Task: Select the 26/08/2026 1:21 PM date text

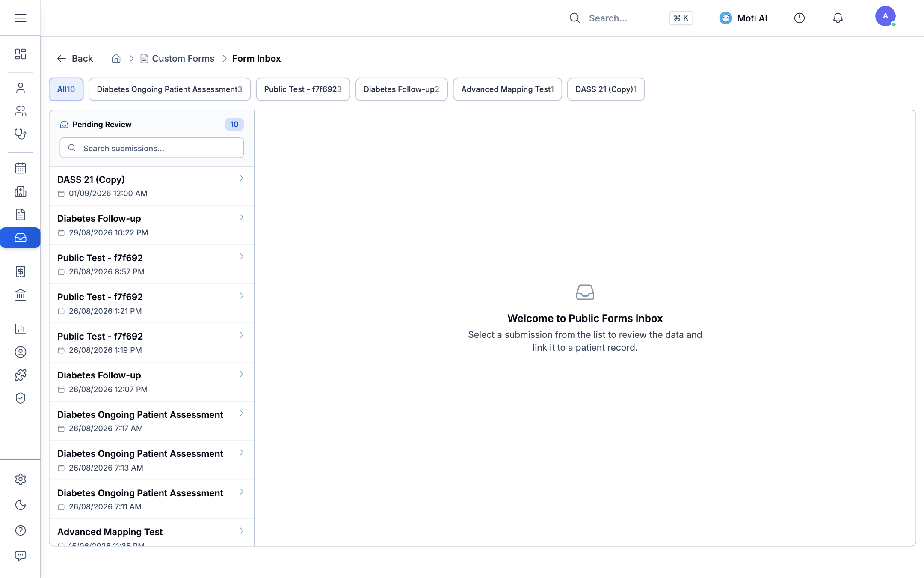Action: [x=105, y=311]
